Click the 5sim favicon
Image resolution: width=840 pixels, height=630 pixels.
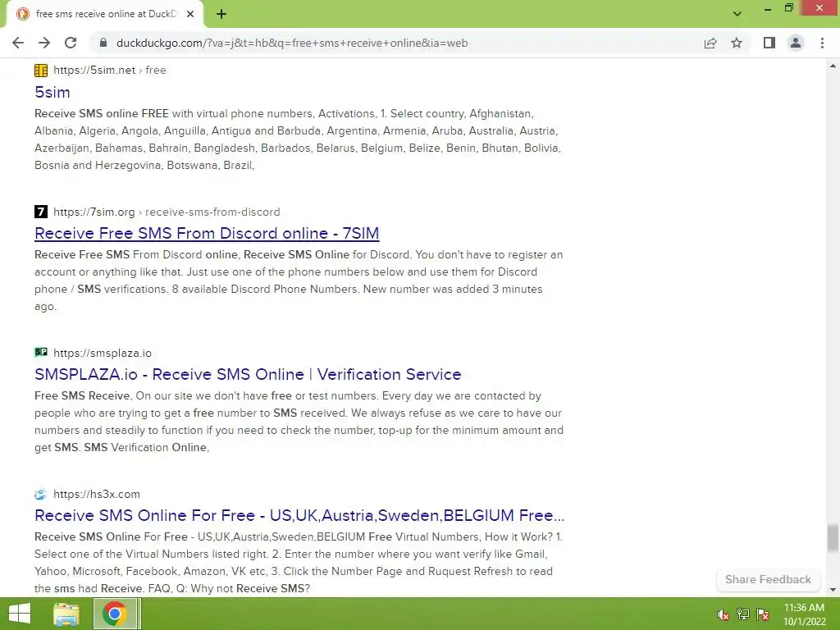click(x=41, y=71)
